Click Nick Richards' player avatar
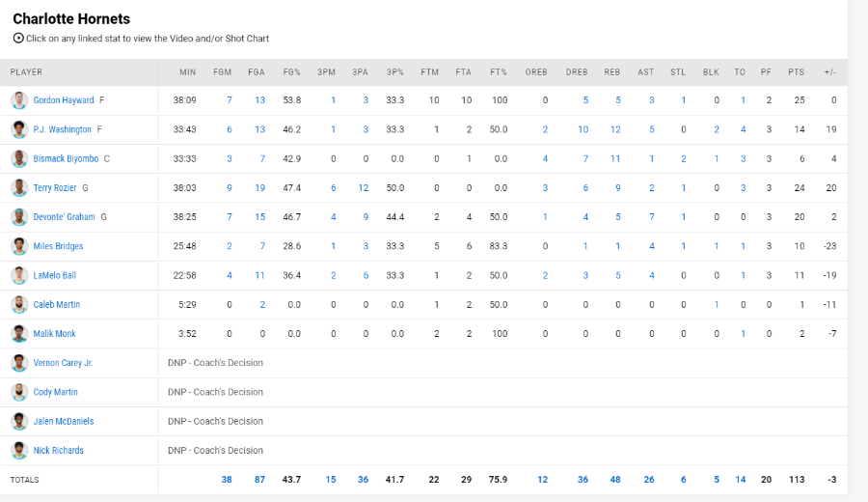 click(x=19, y=451)
